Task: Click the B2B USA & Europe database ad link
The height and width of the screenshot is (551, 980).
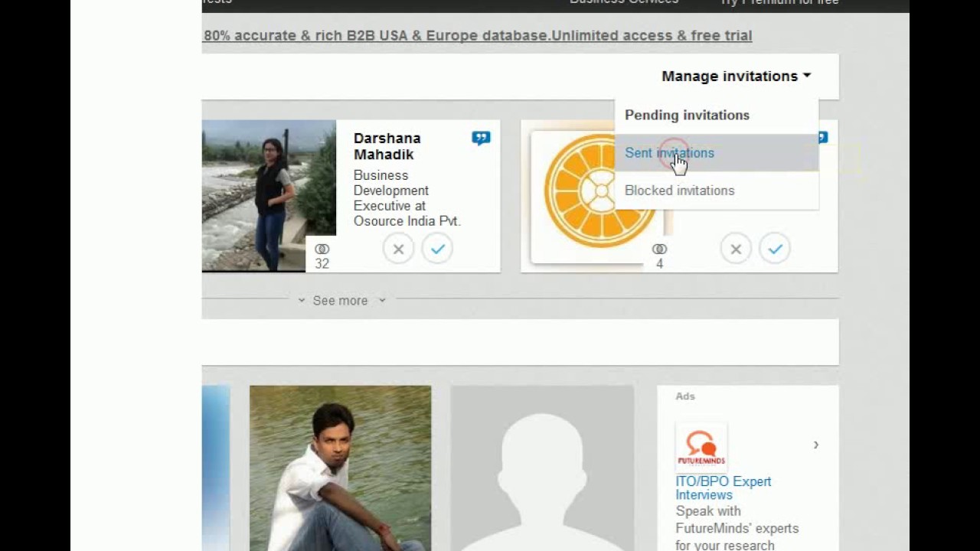Action: [x=478, y=35]
